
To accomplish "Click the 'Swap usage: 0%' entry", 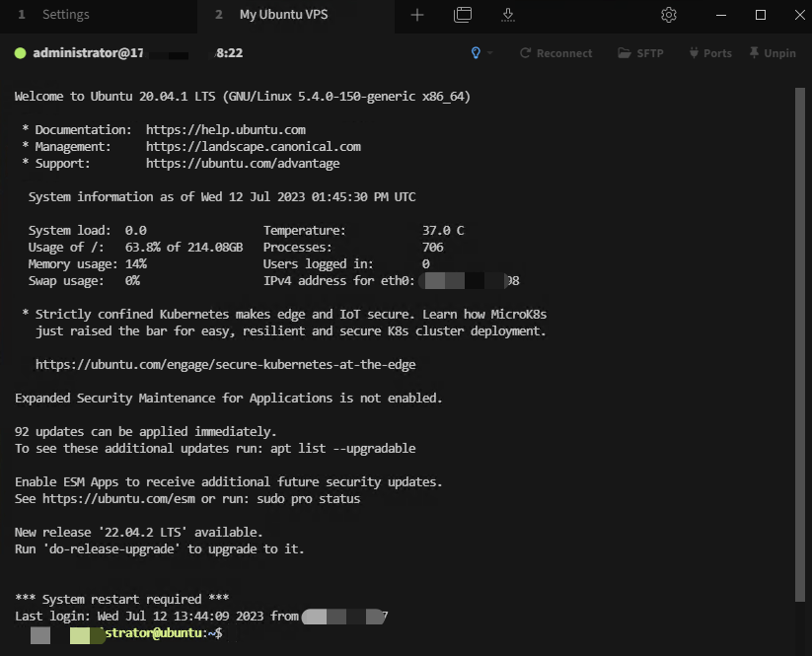I will point(84,280).
